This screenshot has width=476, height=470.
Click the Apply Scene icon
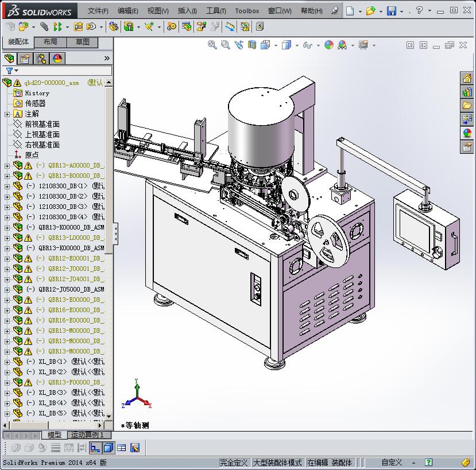point(342,45)
